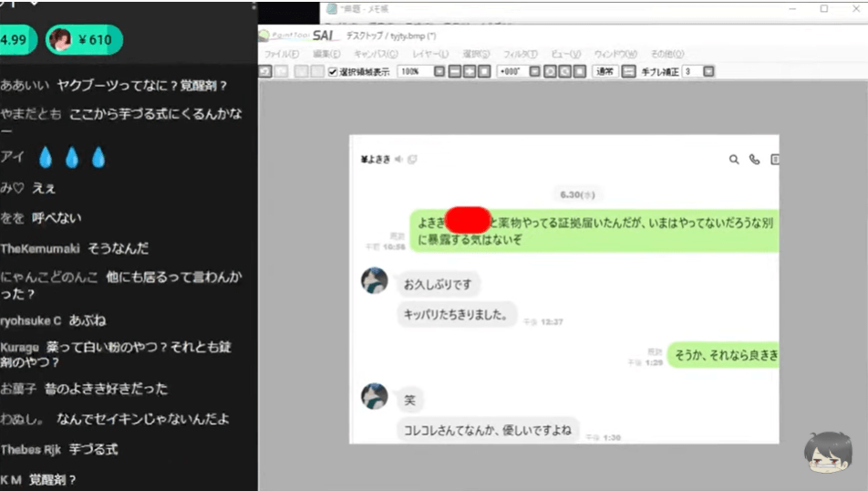Open the 100% zoom level dropdown

click(439, 71)
